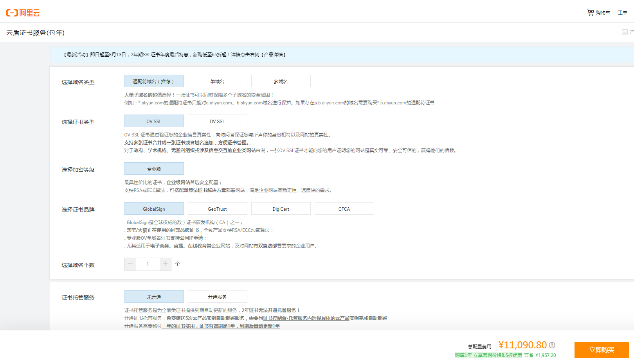Click the 选择域名类型 label
The width and height of the screenshot is (634, 364).
tap(78, 82)
